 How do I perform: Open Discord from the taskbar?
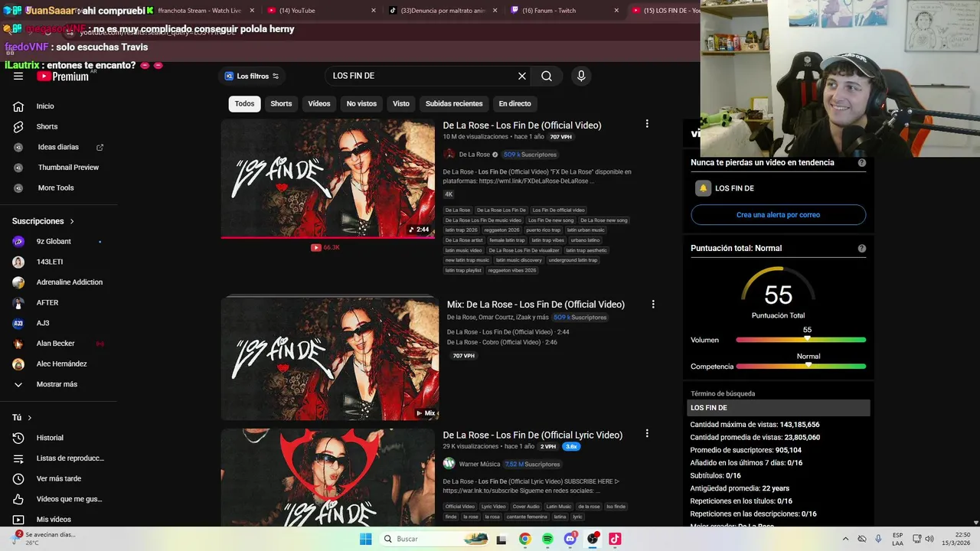click(570, 539)
